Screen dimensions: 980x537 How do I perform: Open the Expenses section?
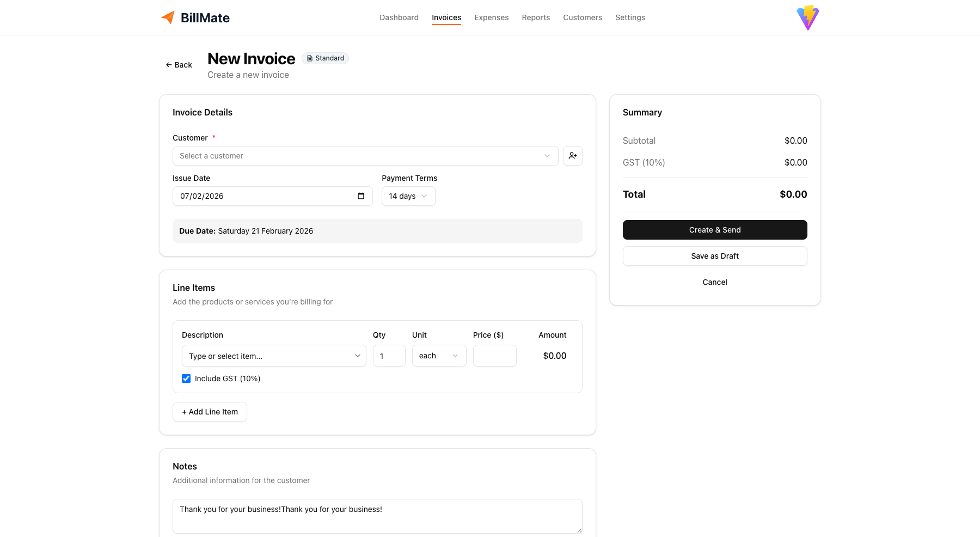491,17
